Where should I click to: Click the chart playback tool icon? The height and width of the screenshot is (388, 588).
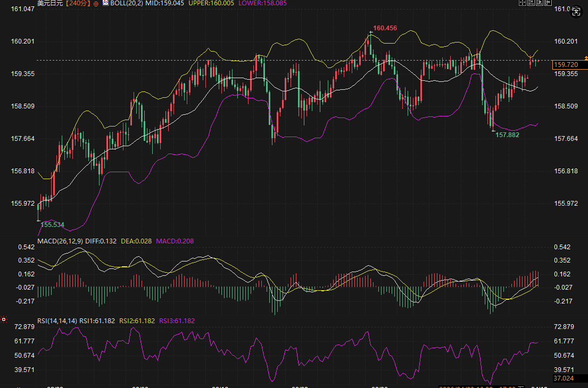click(540, 3)
